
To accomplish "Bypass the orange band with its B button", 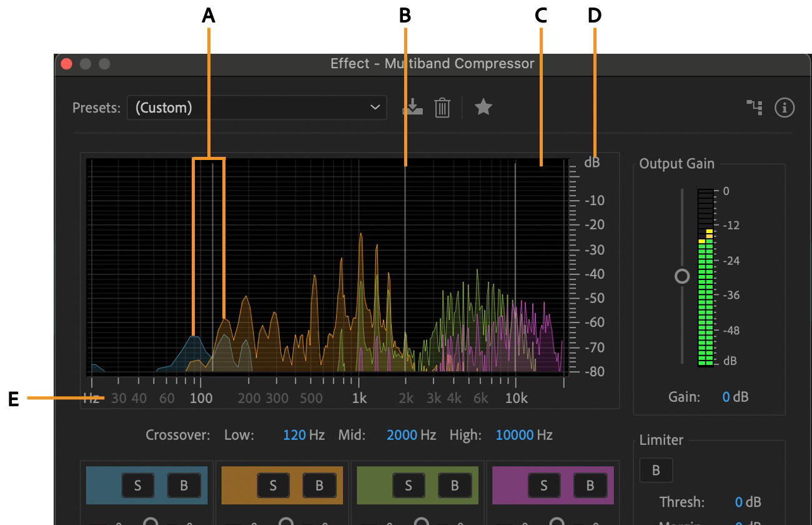I will pos(319,485).
